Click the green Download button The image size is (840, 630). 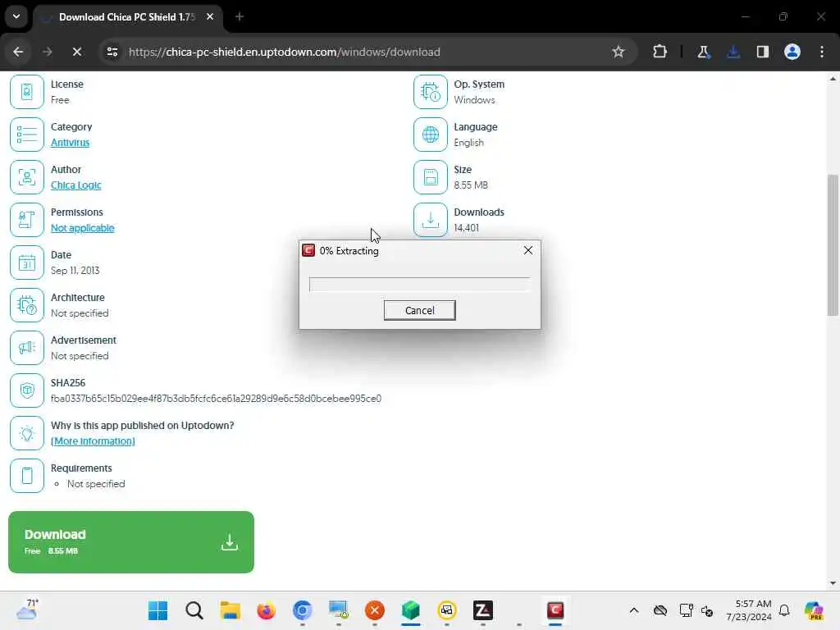[131, 541]
